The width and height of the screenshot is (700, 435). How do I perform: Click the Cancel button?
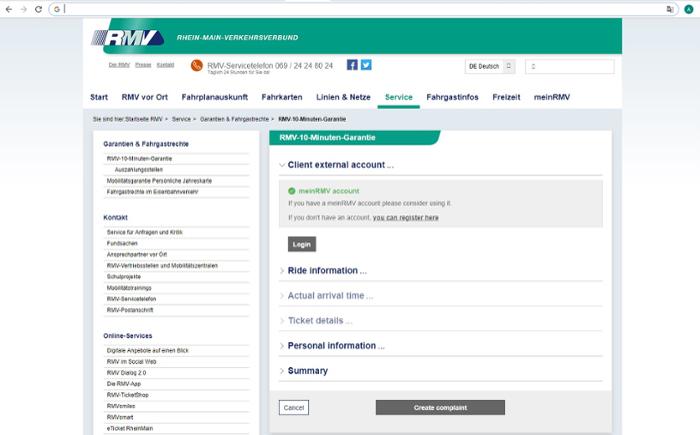click(x=294, y=408)
